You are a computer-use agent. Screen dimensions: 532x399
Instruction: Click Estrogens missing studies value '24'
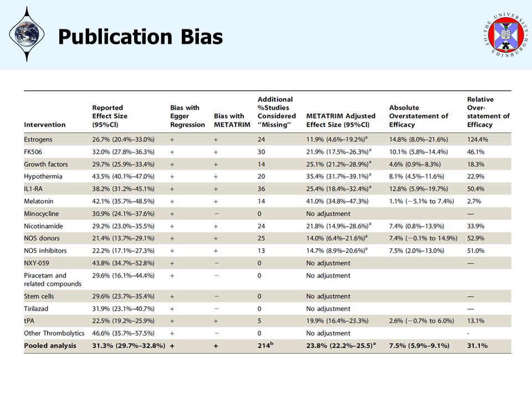click(261, 140)
